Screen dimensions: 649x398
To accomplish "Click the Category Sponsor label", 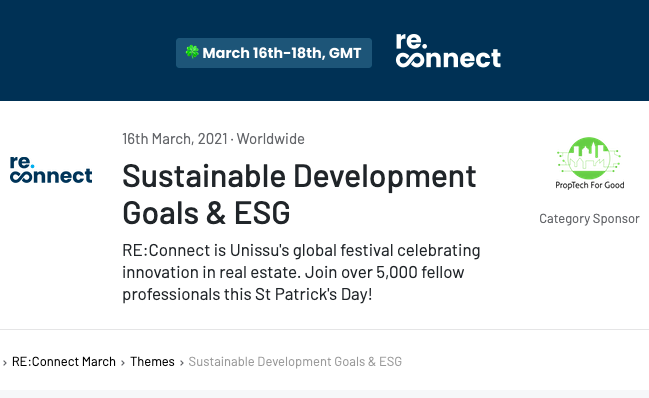I will coord(589,218).
